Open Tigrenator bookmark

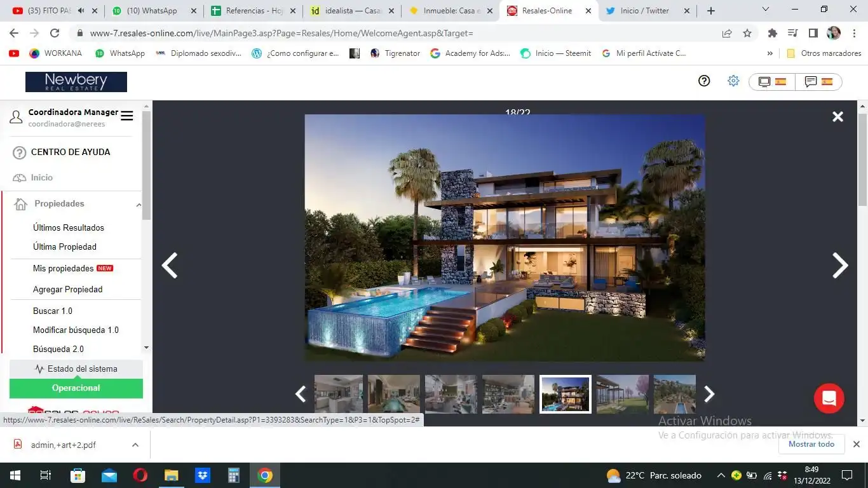point(395,53)
